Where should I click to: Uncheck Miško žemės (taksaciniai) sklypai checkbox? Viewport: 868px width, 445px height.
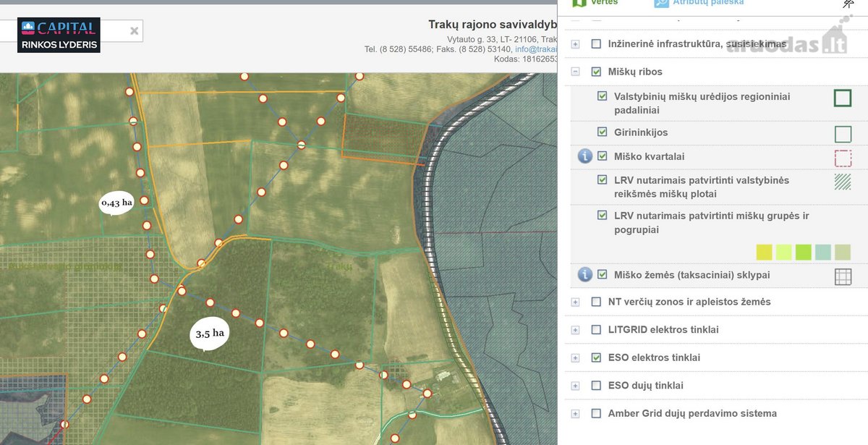click(x=602, y=275)
